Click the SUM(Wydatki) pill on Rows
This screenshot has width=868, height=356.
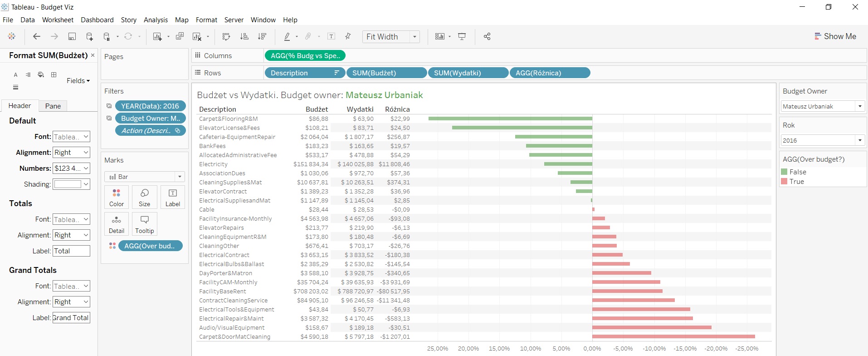click(x=467, y=73)
